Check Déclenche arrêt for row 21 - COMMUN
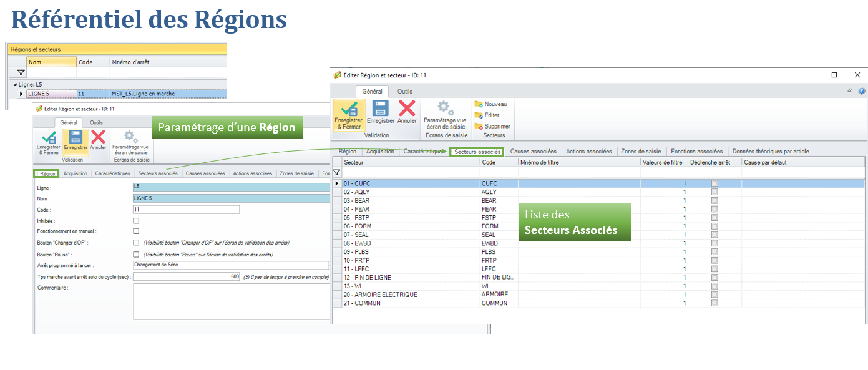Viewport: 868px width, 370px height. (x=714, y=303)
